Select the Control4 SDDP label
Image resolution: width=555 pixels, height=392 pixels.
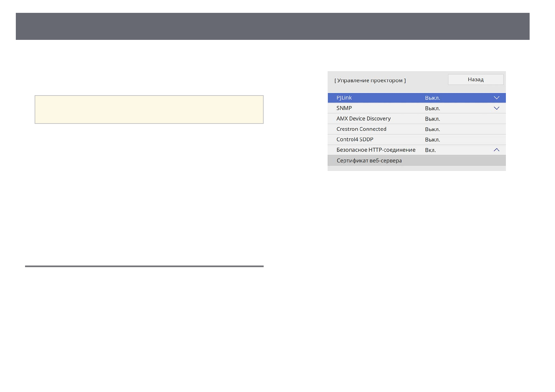point(355,139)
